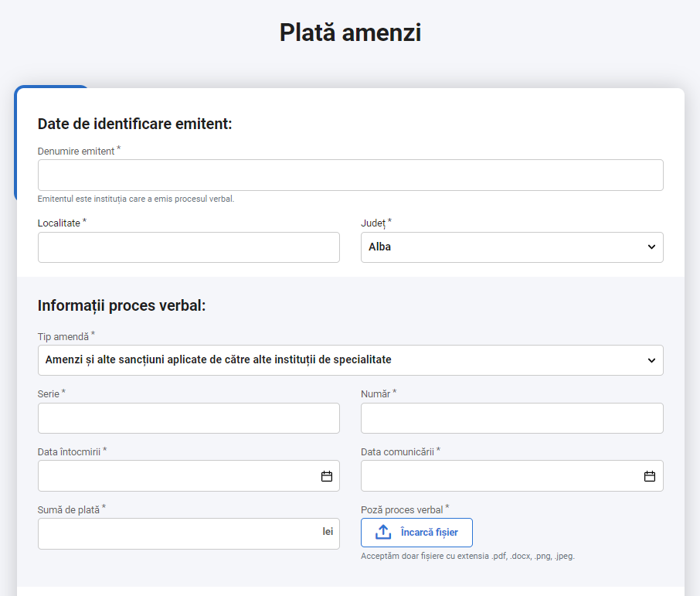Focus the Număr input box

512,418
